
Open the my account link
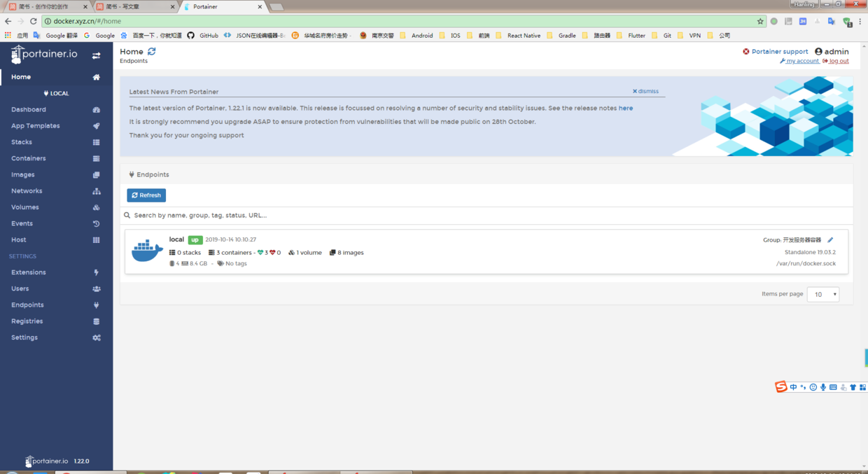(x=799, y=62)
